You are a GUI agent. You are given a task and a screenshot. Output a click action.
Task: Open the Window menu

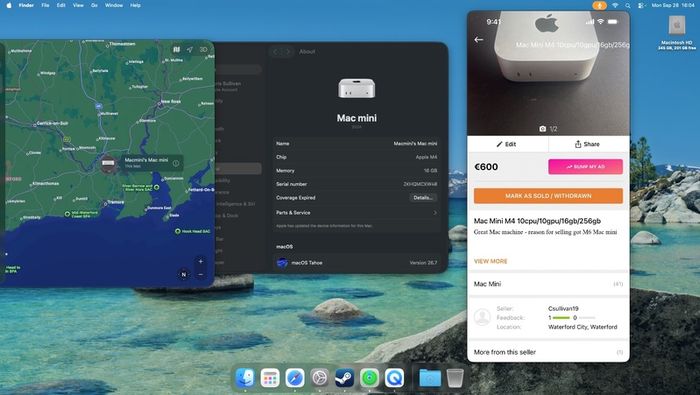114,5
